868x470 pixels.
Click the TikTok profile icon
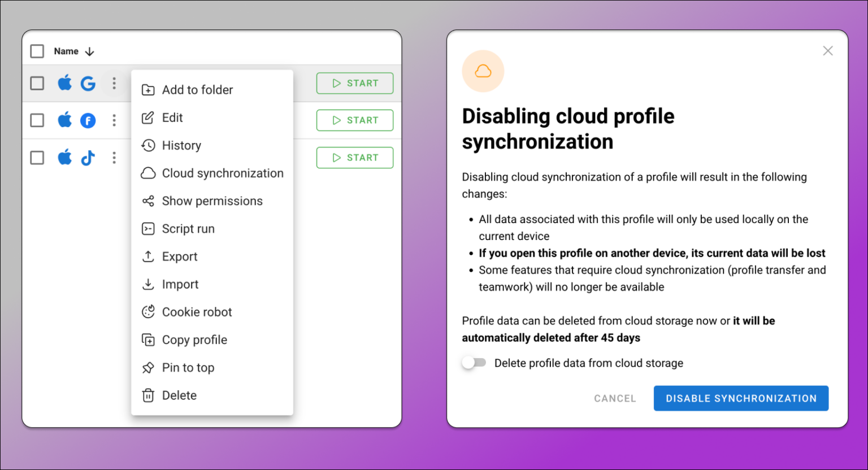coord(88,158)
